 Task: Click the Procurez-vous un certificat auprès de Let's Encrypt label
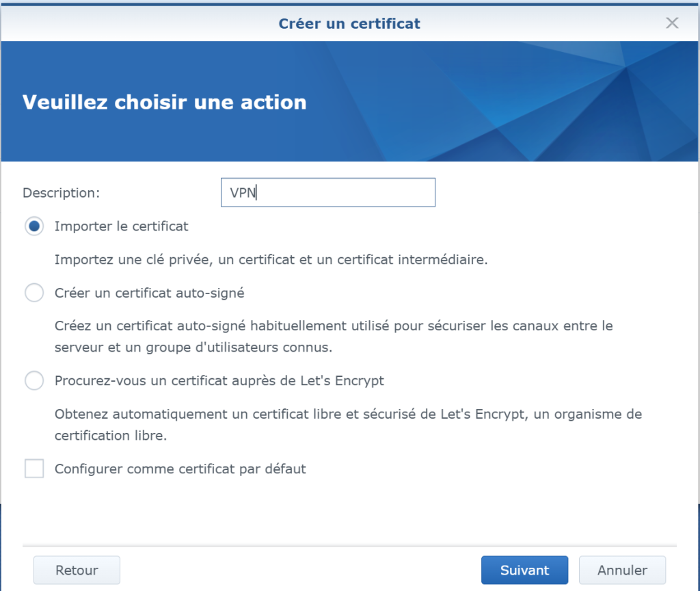219,380
